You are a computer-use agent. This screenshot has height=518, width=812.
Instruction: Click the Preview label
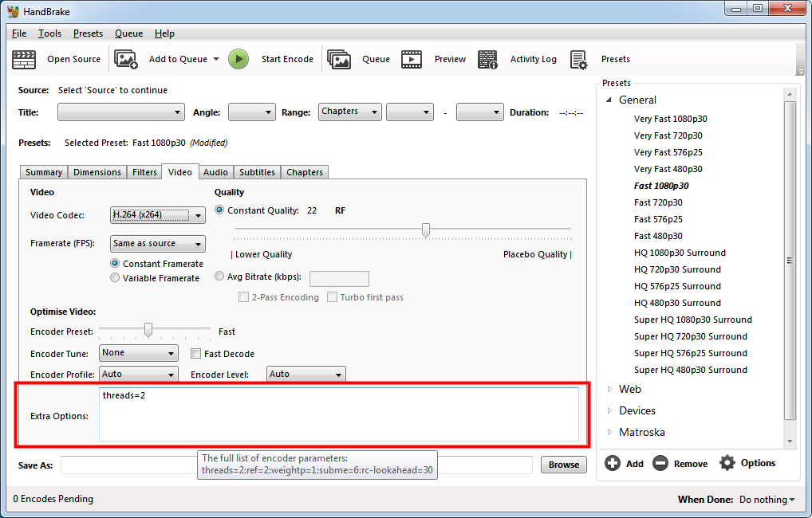point(450,59)
